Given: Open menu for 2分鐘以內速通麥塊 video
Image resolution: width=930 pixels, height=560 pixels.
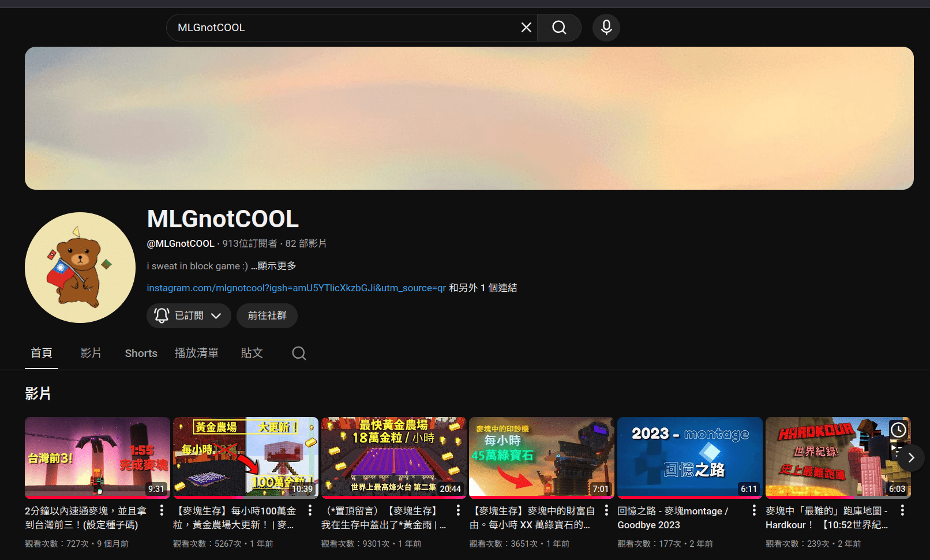Looking at the screenshot, I should click(x=162, y=510).
